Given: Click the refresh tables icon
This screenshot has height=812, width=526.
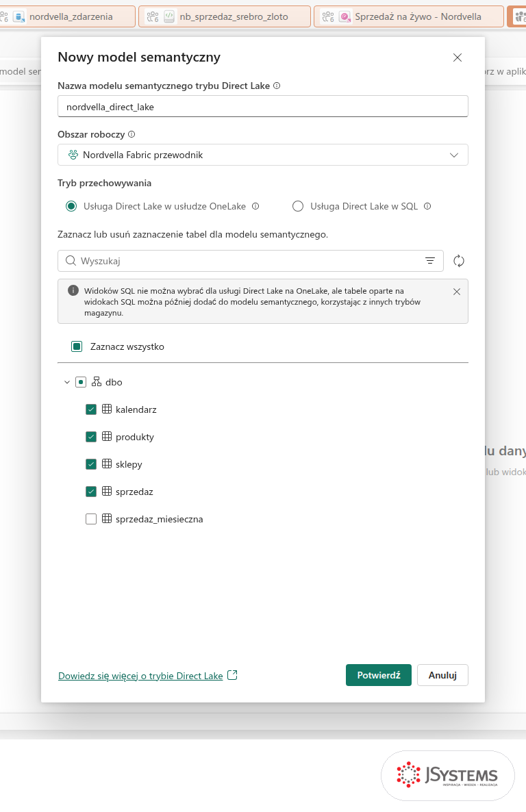Looking at the screenshot, I should (x=459, y=261).
